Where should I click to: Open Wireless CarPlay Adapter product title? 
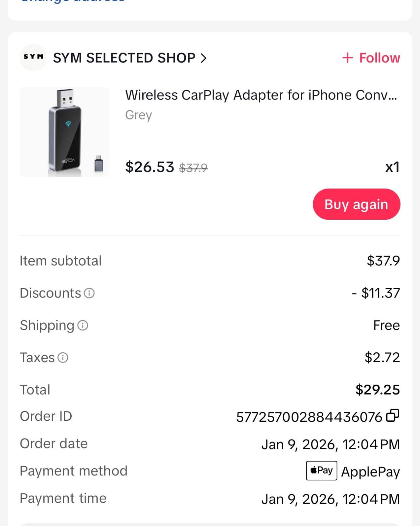261,95
